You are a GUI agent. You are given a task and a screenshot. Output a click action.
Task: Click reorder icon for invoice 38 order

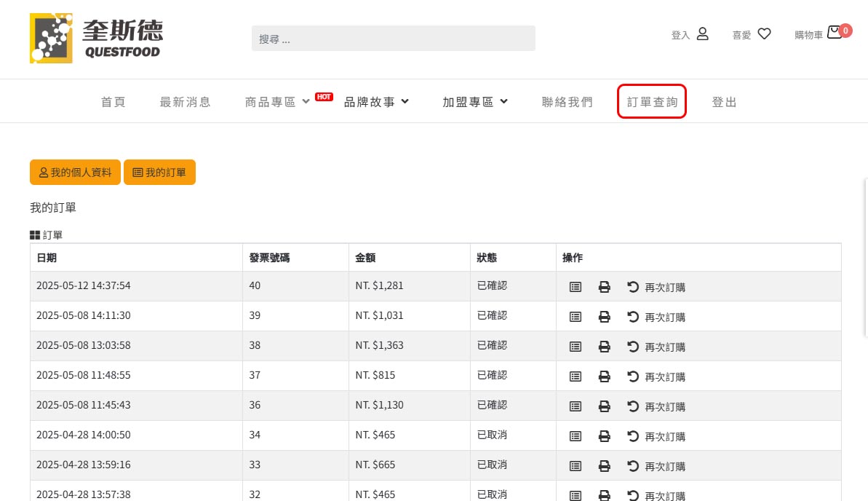(x=633, y=347)
